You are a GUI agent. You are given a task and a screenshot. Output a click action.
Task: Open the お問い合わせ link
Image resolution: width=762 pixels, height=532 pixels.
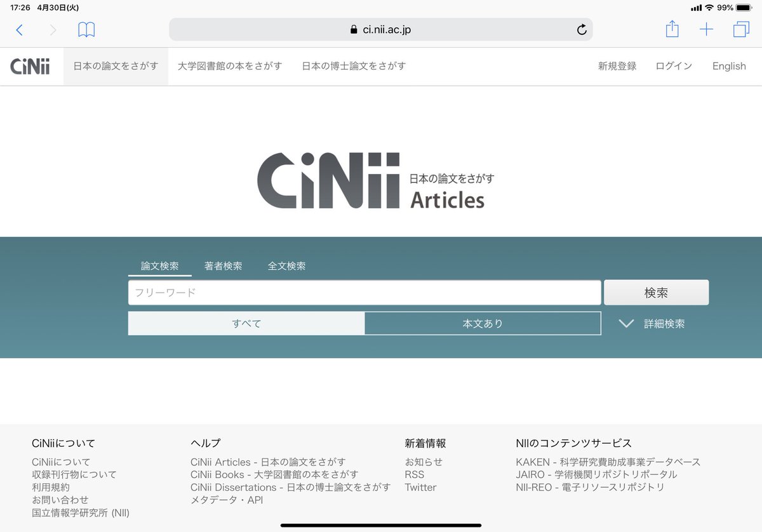[x=60, y=500]
